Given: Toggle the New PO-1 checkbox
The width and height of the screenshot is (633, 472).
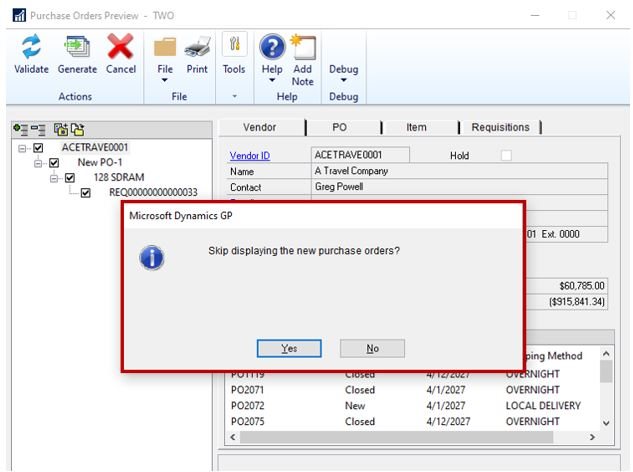Looking at the screenshot, I should click(54, 163).
